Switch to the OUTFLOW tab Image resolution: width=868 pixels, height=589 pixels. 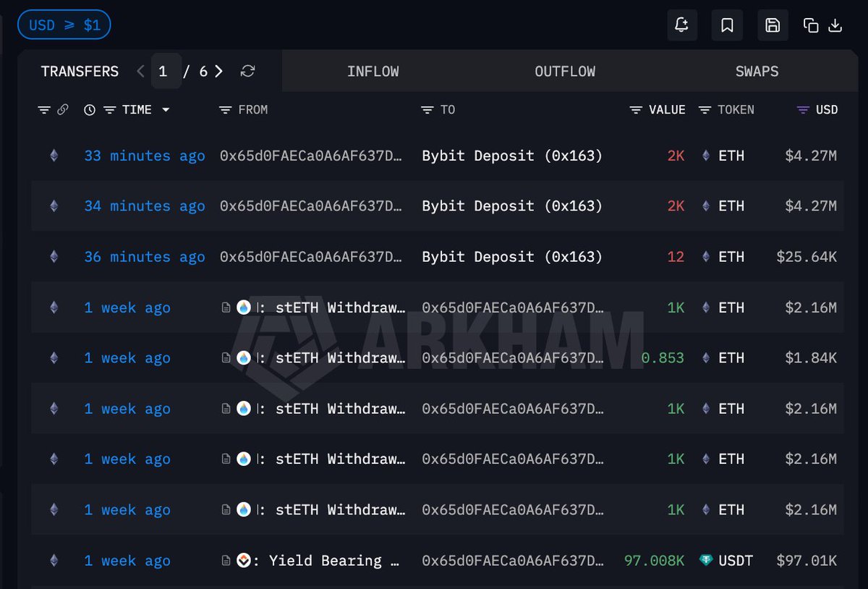(565, 71)
